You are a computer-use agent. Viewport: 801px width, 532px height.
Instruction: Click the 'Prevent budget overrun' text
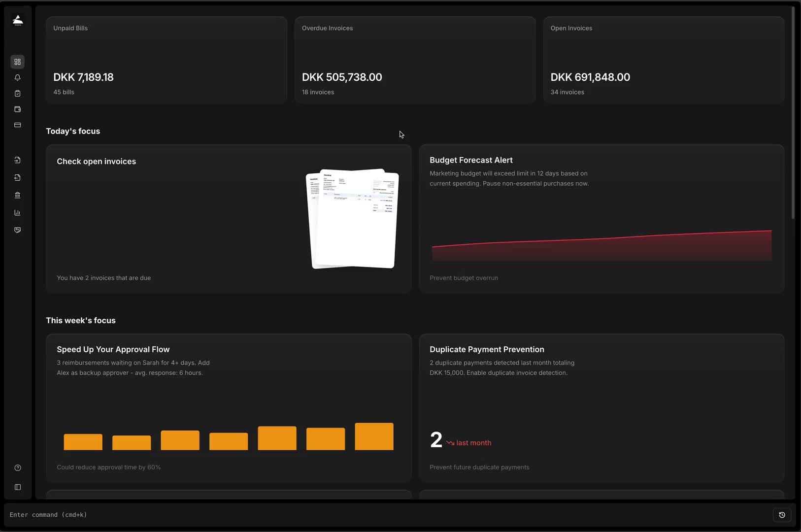click(x=464, y=278)
